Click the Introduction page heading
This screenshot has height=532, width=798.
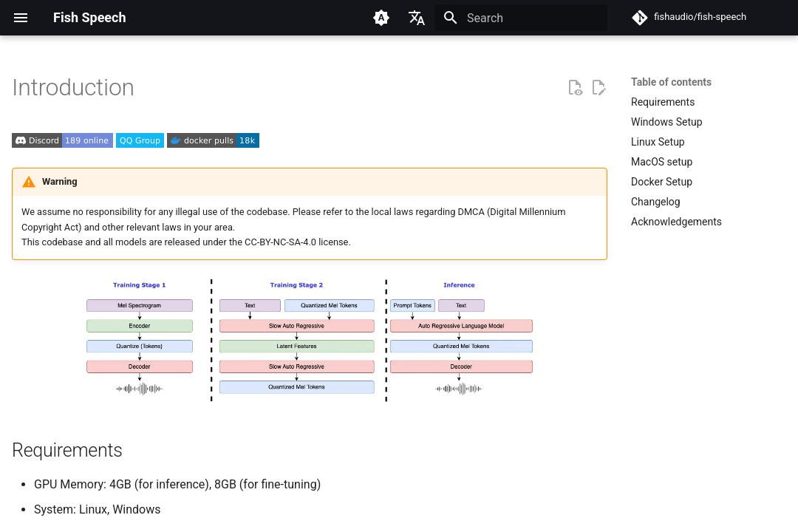pyautogui.click(x=73, y=88)
